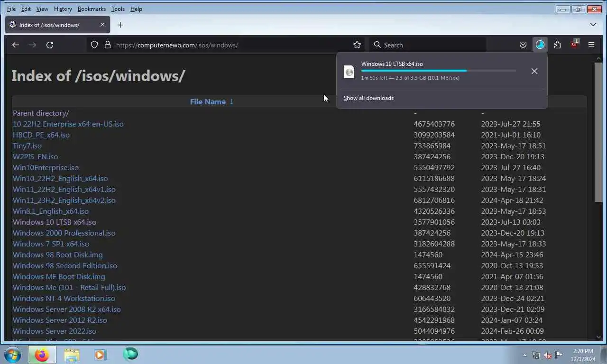Open the teal round taskbar application
This screenshot has width=607, height=364.
[130, 354]
